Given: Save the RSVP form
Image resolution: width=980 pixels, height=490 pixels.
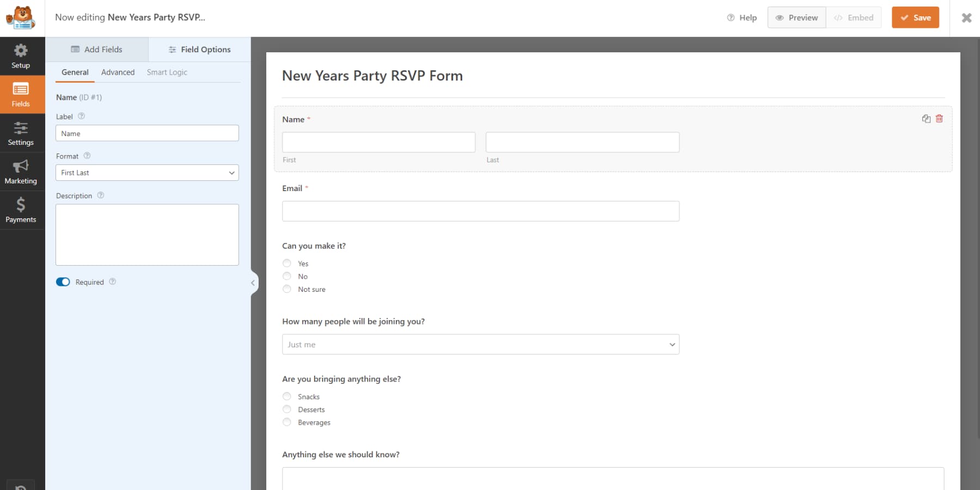Looking at the screenshot, I should 915,17.
